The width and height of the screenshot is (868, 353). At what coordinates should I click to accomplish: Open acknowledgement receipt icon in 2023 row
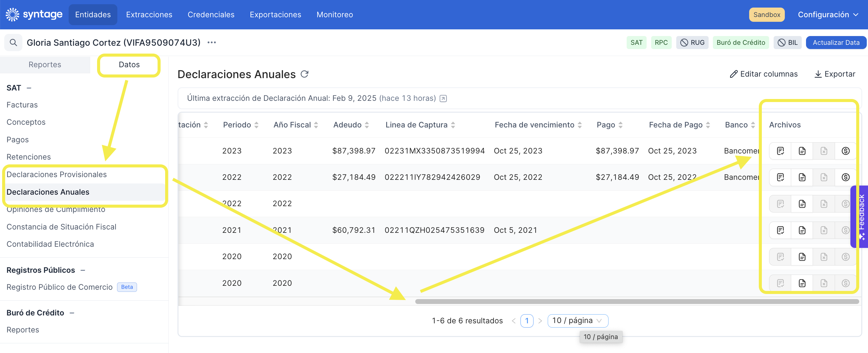(780, 151)
